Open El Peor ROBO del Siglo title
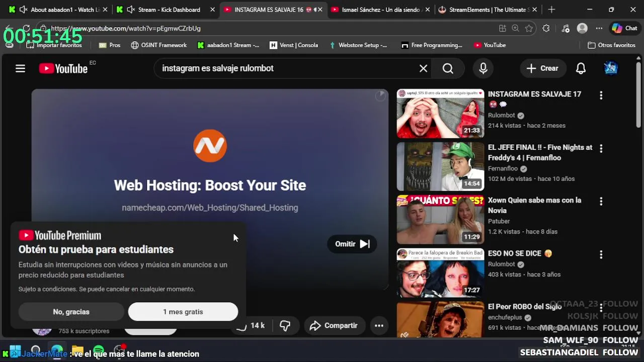This screenshot has height=362, width=644. click(524, 307)
